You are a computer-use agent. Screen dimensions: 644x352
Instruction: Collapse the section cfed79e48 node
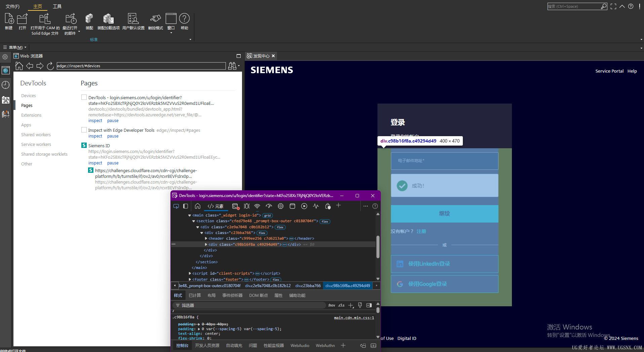pos(194,221)
